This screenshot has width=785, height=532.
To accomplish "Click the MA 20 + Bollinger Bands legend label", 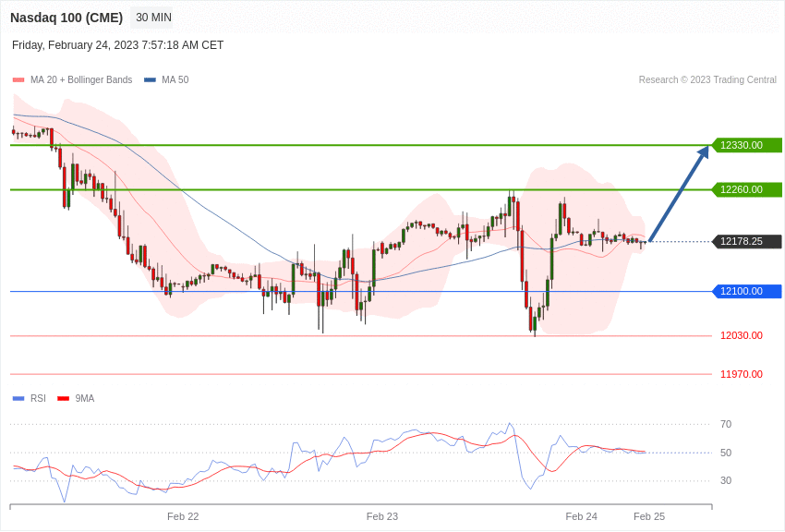I will pos(81,79).
